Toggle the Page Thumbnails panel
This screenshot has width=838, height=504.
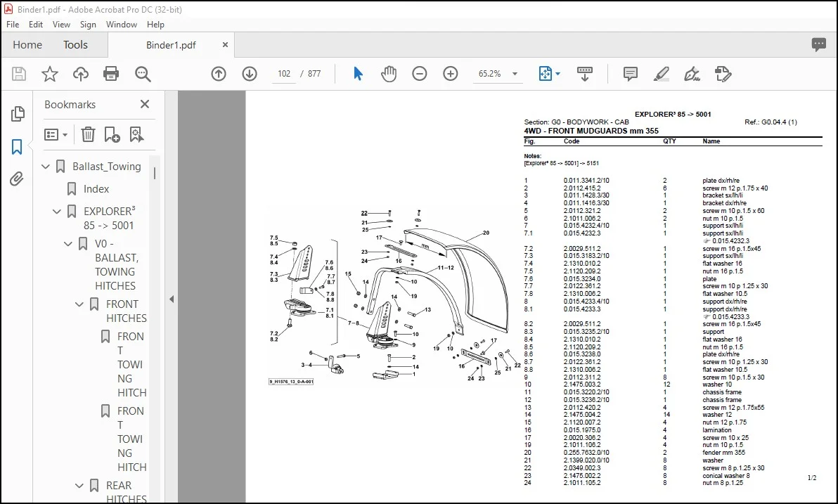[x=17, y=113]
